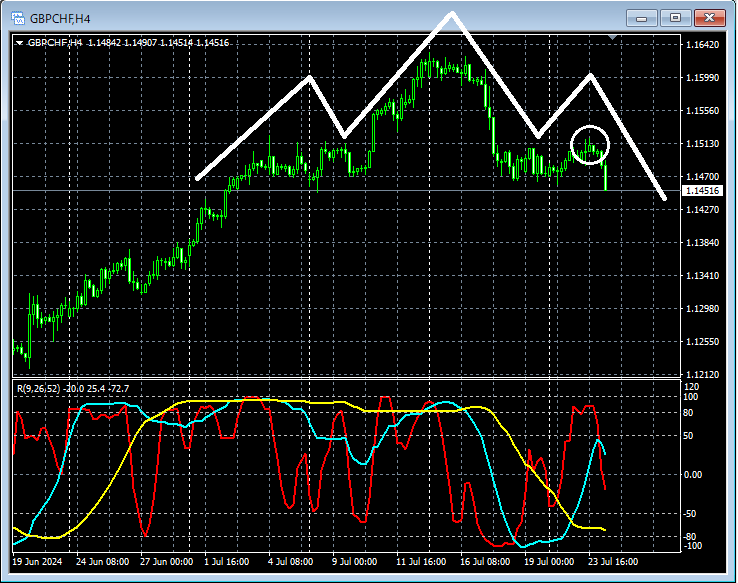Close the GBPCHF,H4 chart window
This screenshot has width=738, height=583.
(710, 18)
